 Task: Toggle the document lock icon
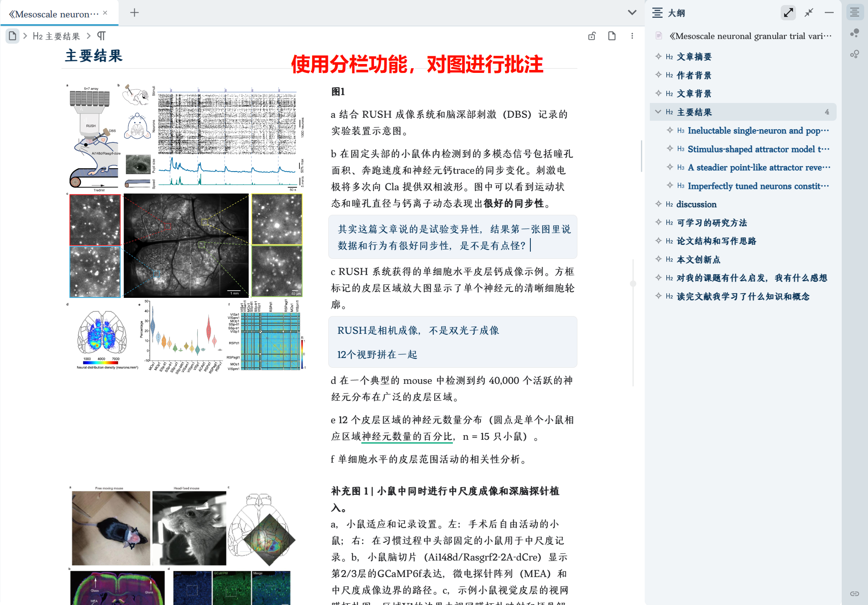592,36
